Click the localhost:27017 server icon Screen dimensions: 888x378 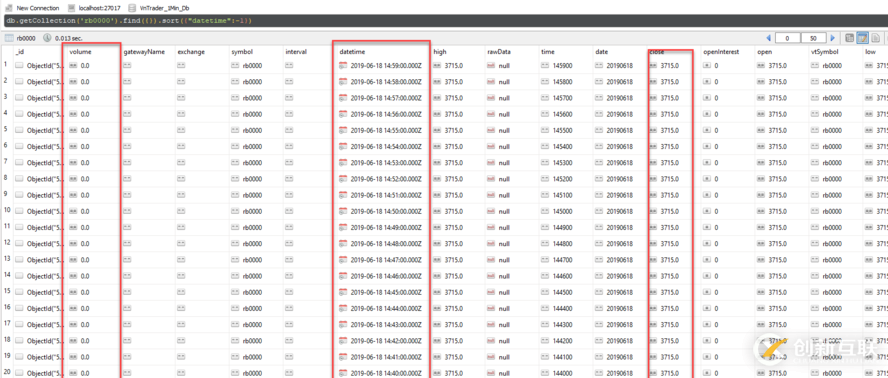(71, 8)
